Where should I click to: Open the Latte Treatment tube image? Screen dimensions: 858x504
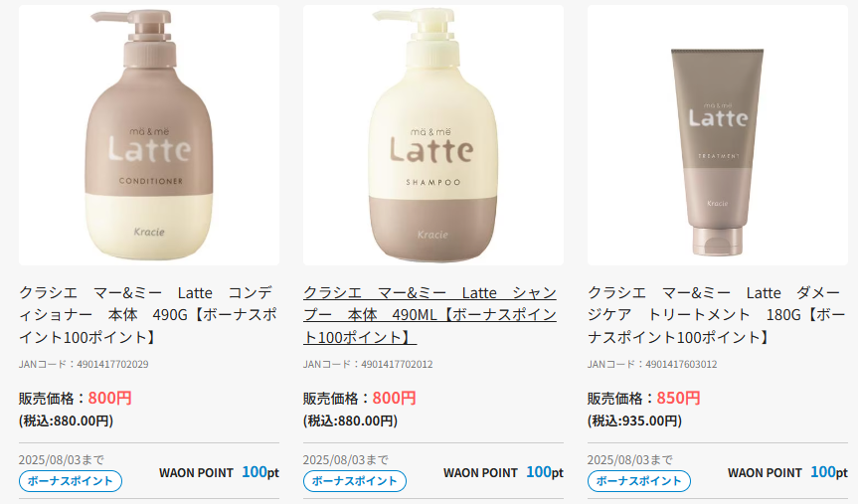click(718, 135)
